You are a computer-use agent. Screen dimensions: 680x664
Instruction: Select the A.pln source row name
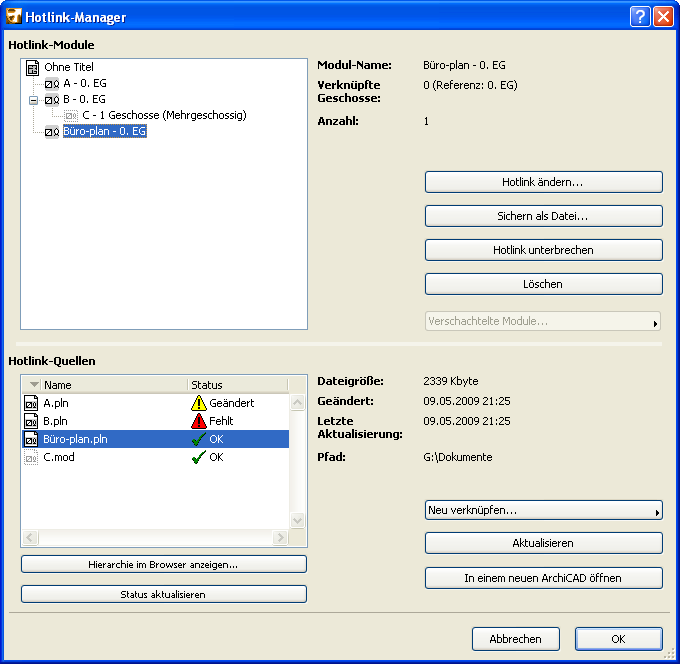(x=56, y=403)
